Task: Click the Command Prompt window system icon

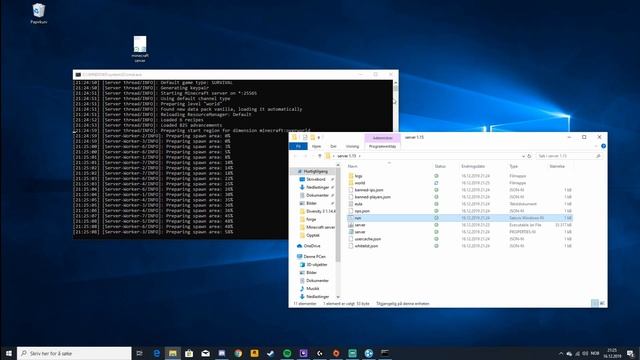Action: tap(78, 74)
